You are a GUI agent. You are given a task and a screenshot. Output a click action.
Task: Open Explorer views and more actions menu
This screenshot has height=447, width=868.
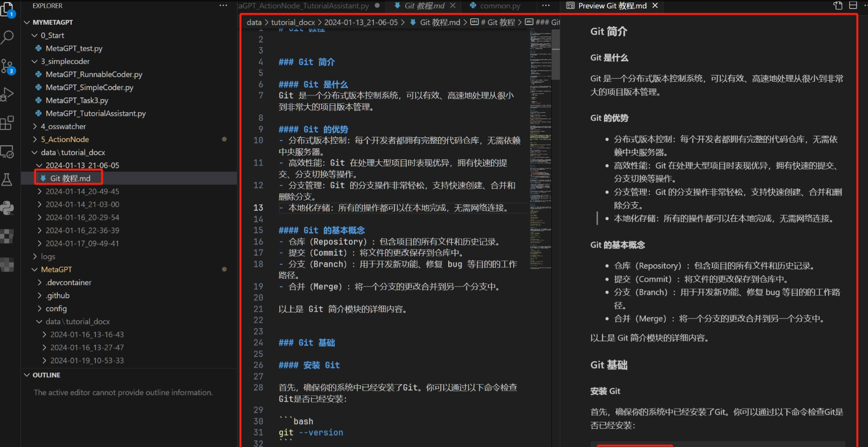(x=223, y=6)
